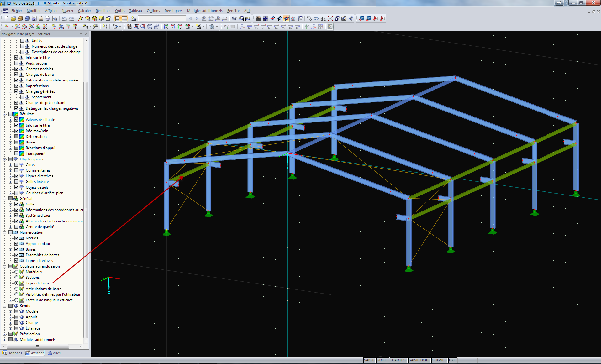
Task: Open the Résultats menu
Action: click(103, 11)
